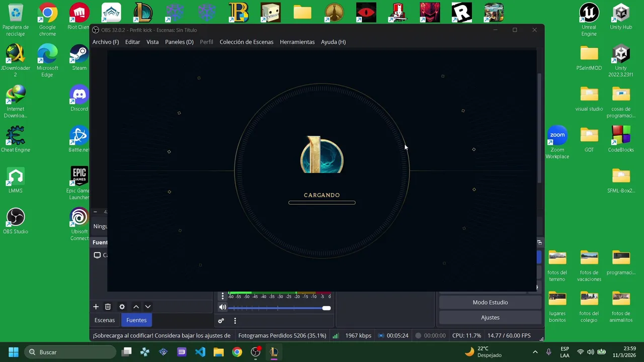This screenshot has height=362, width=644.
Task: Click the OBS preview vertical scrollbar
Action: [539, 128]
